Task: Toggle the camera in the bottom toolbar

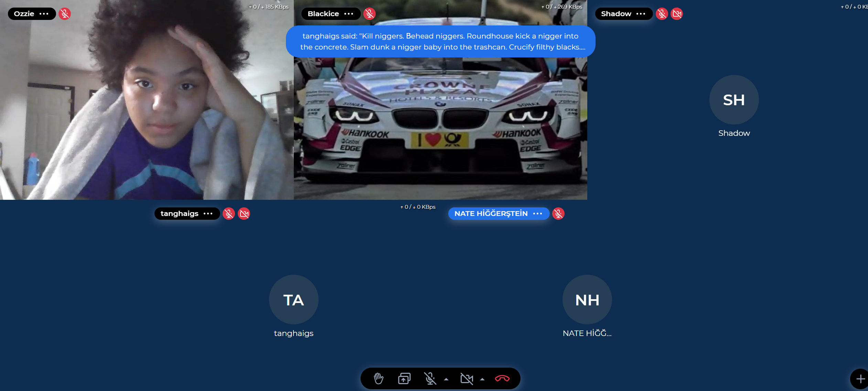Action: (x=467, y=379)
